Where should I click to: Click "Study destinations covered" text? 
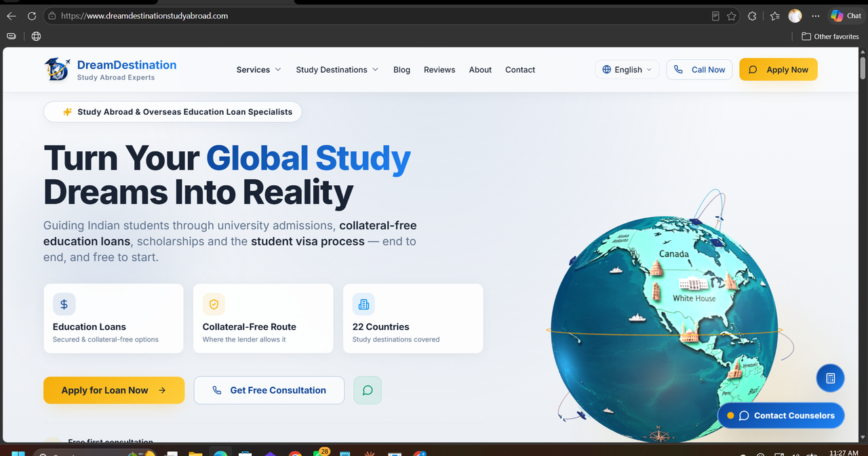tap(396, 339)
